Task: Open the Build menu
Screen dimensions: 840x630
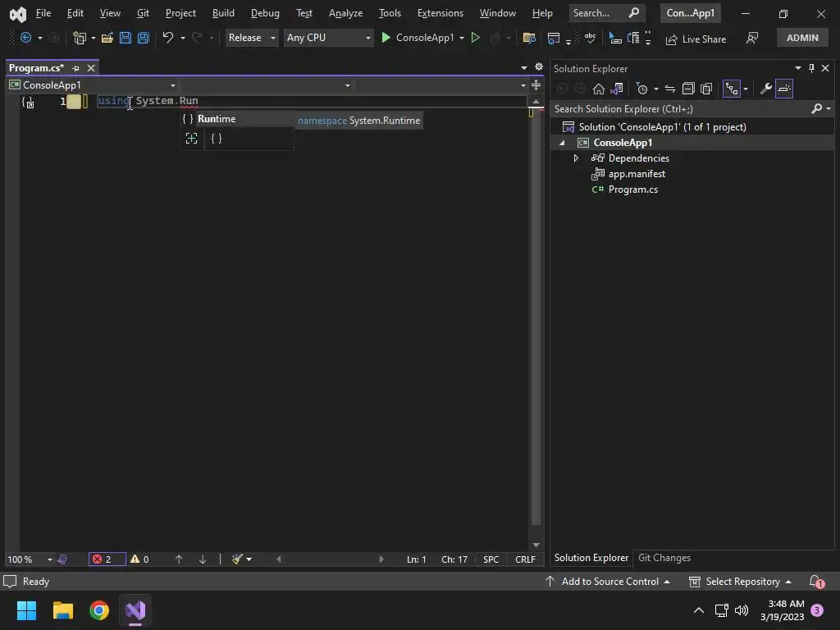Action: tap(223, 13)
